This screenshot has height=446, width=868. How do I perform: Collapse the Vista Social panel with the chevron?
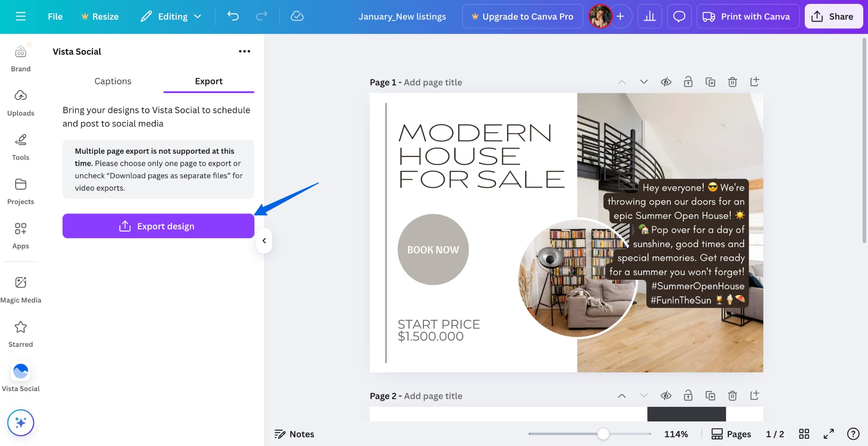click(264, 241)
